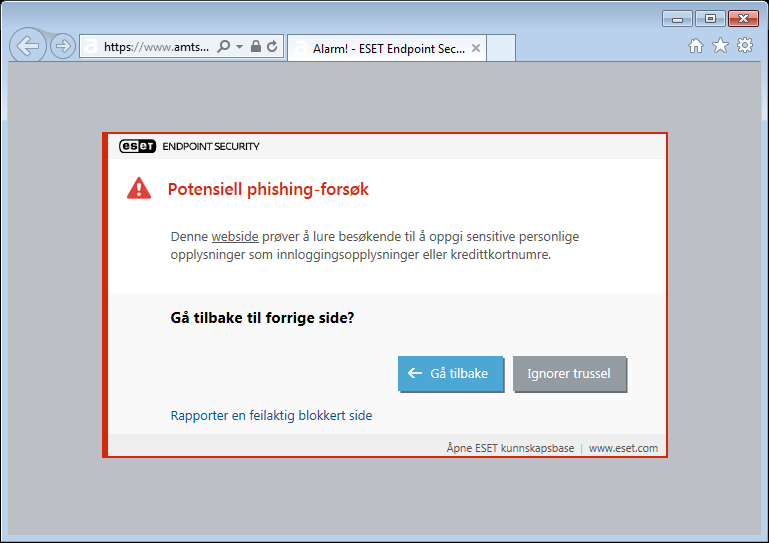The height and width of the screenshot is (543, 769).
Task: Open Favorites star icon
Action: 720,46
